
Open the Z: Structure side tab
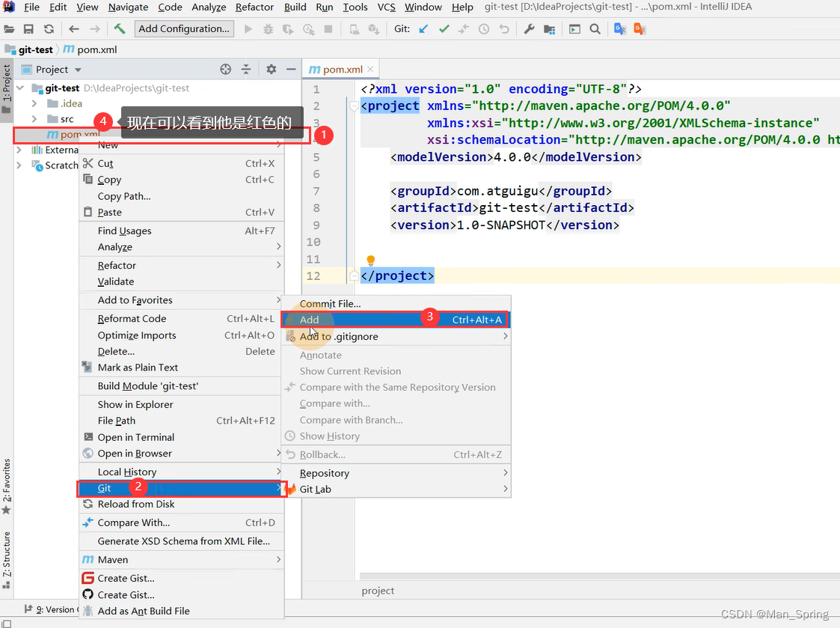click(x=7, y=559)
